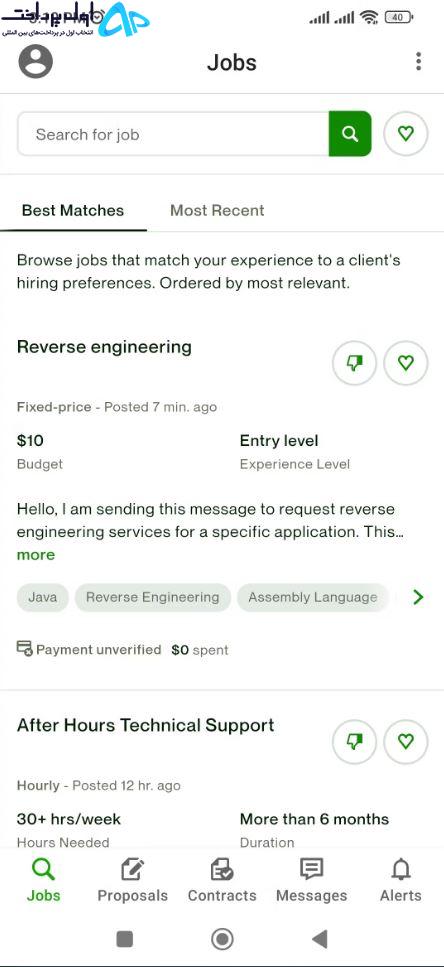This screenshot has height=967, width=444.
Task: Select the Best Matches tab
Action: pos(73,210)
